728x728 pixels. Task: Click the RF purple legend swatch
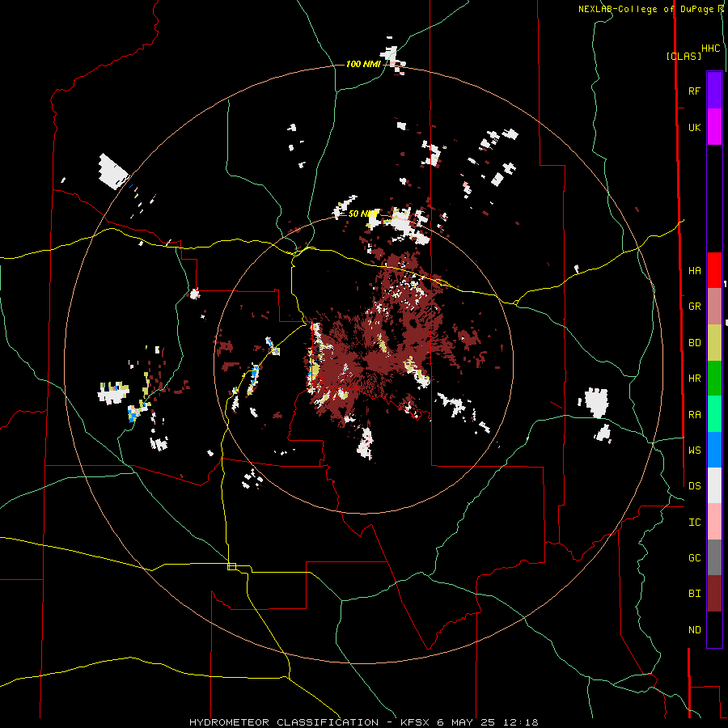point(714,91)
